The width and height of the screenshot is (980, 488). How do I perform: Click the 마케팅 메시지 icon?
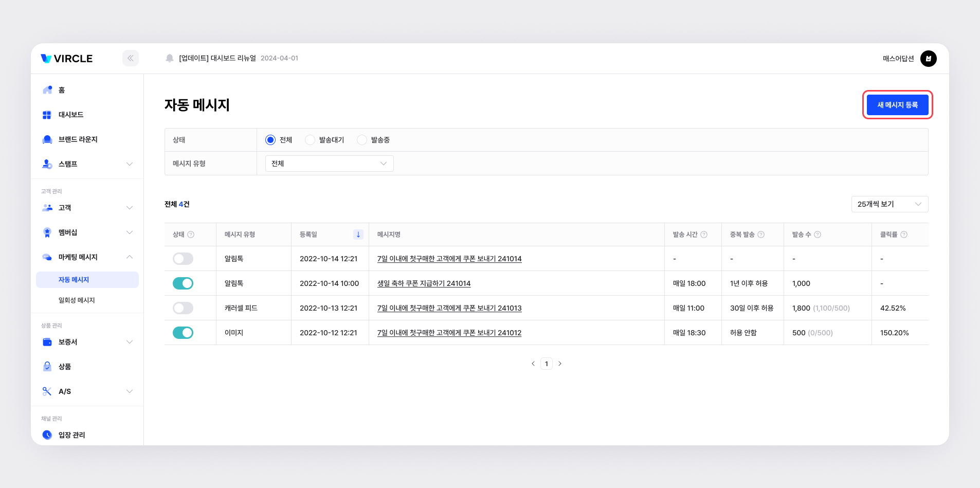[x=47, y=257]
